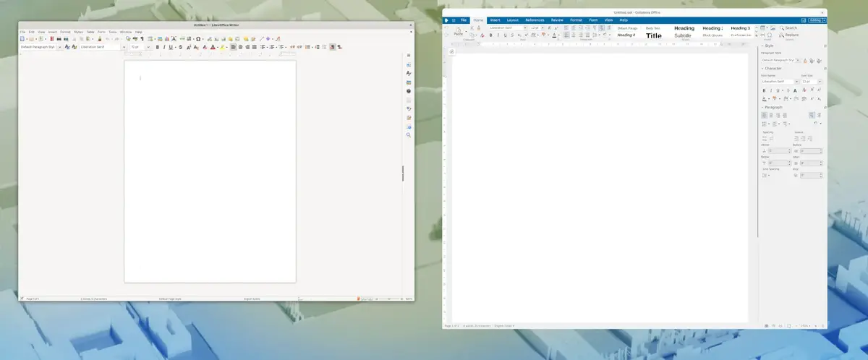Click Print icon in LibreOffice Writer toolbar
This screenshot has height=360, width=868.
pyautogui.click(x=59, y=39)
